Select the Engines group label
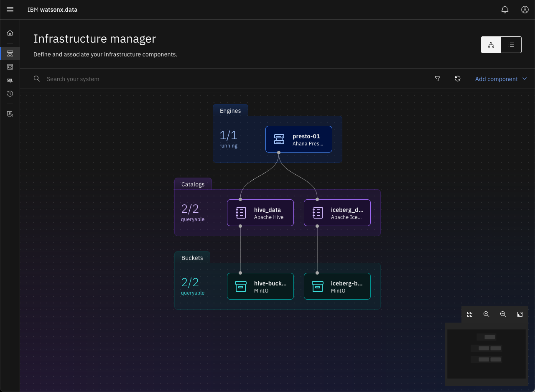The width and height of the screenshot is (535, 392). 230,111
